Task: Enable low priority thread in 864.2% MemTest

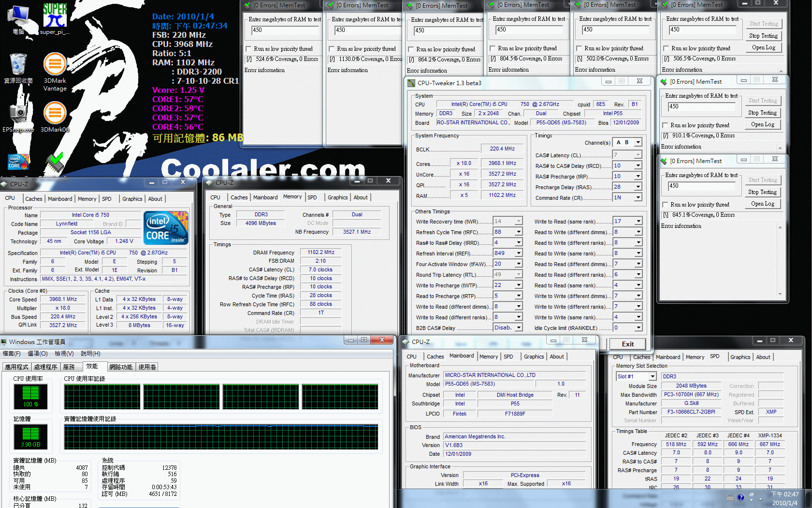Action: coord(411,49)
